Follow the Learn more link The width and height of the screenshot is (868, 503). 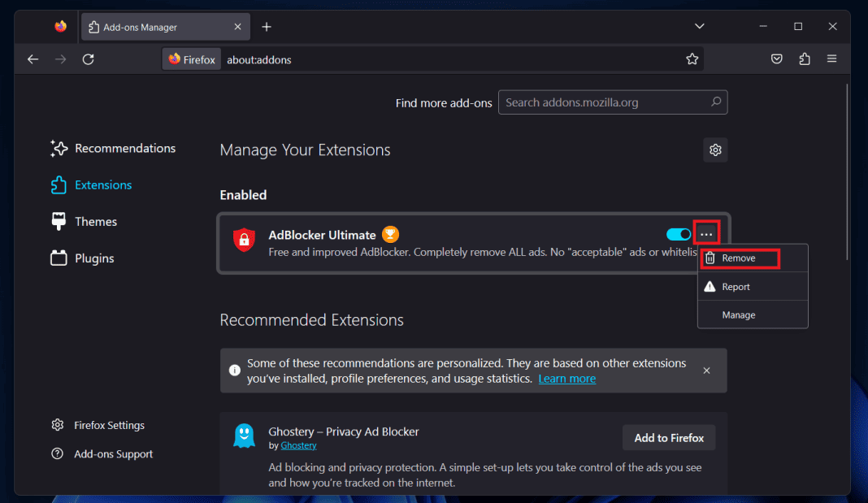566,379
